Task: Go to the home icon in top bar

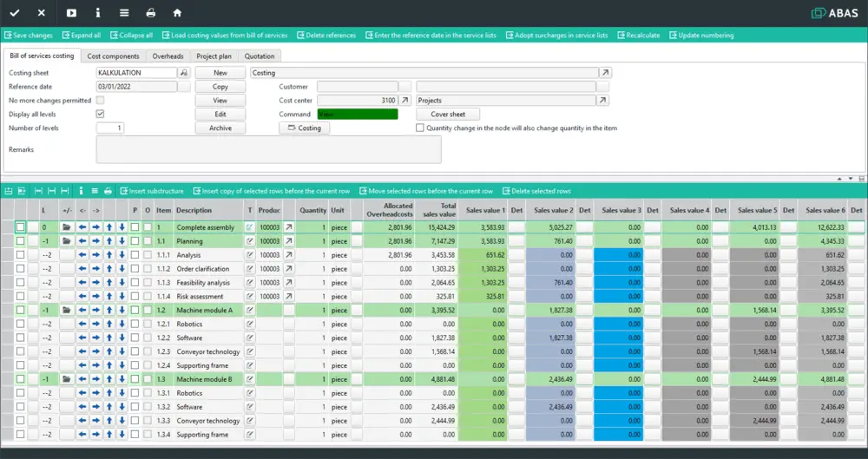Action: point(177,13)
